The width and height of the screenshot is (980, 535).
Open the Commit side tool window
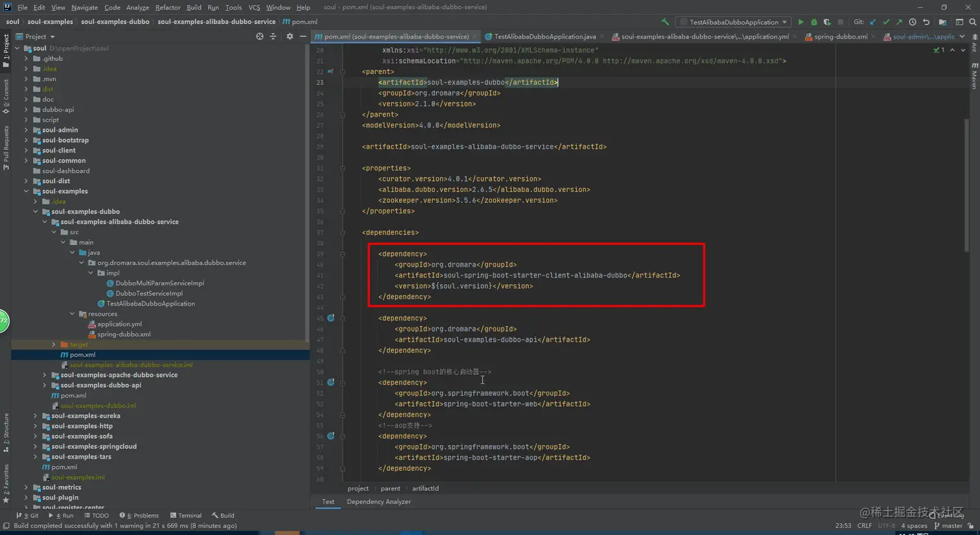(6, 96)
